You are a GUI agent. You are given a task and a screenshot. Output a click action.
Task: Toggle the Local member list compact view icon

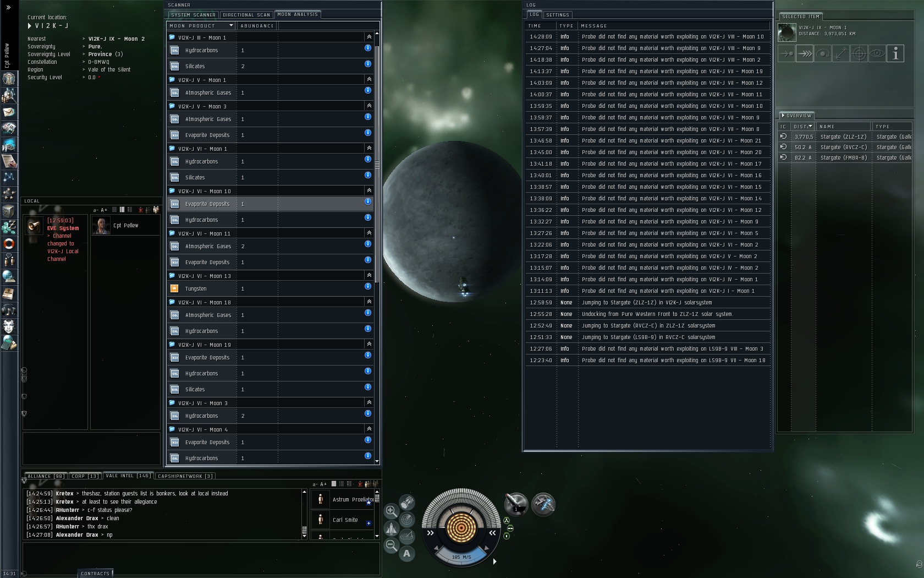click(x=114, y=210)
